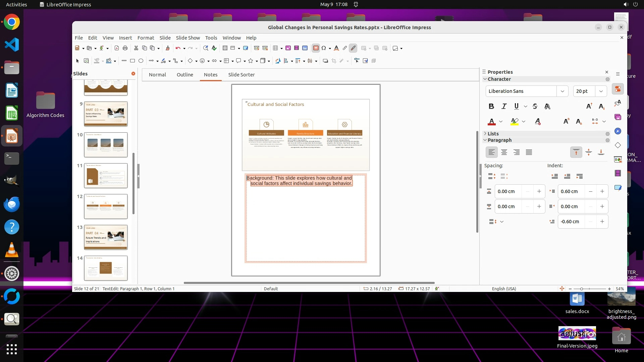Expand the Lists section

click(493, 133)
